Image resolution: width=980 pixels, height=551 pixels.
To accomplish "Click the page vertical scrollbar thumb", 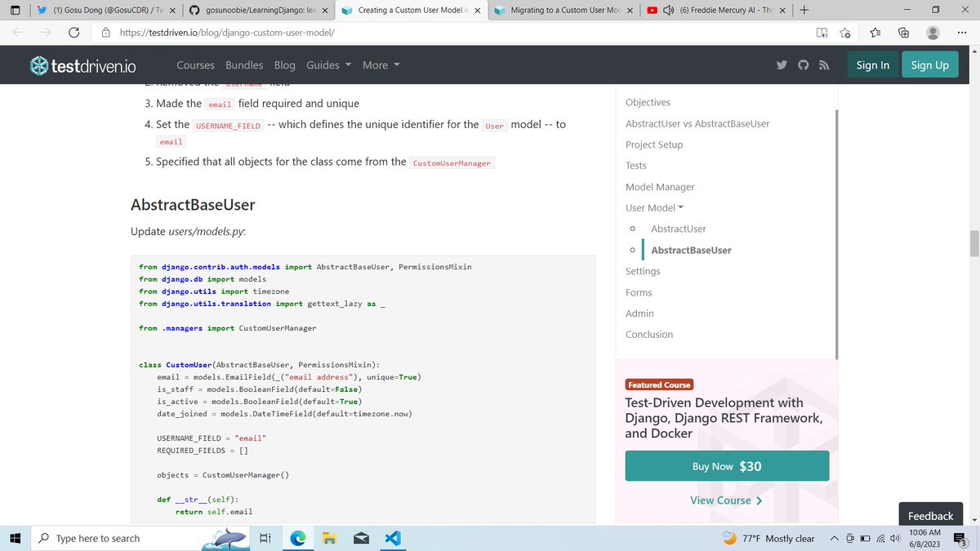I will [x=973, y=243].
